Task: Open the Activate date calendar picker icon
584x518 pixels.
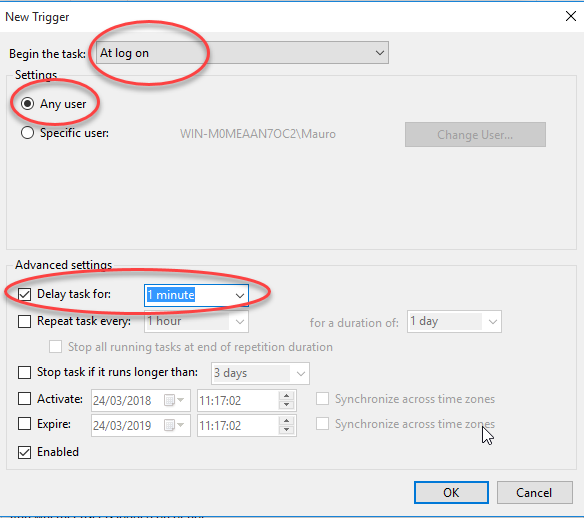Action: pyautogui.click(x=174, y=400)
